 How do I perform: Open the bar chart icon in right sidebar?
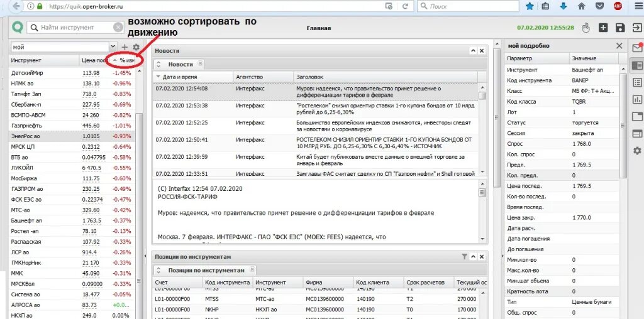[637, 99]
